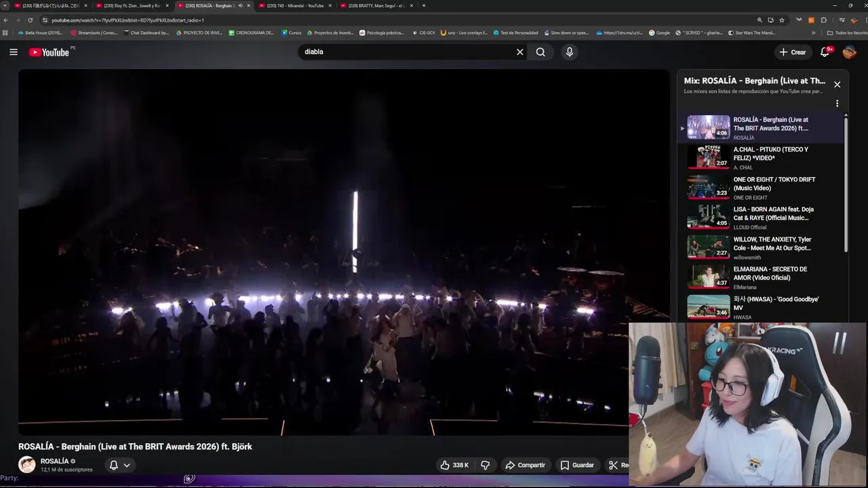Open the Google bookmark
The image size is (868, 488).
(x=659, y=33)
